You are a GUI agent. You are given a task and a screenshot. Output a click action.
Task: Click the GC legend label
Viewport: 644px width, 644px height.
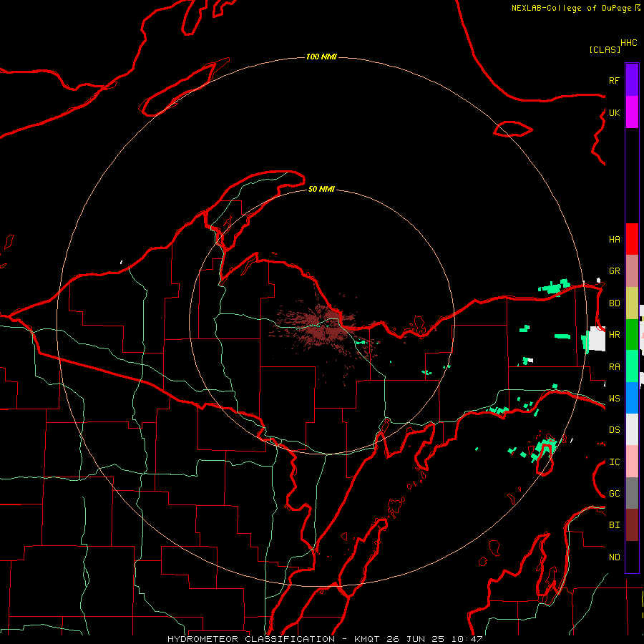pyautogui.click(x=614, y=494)
